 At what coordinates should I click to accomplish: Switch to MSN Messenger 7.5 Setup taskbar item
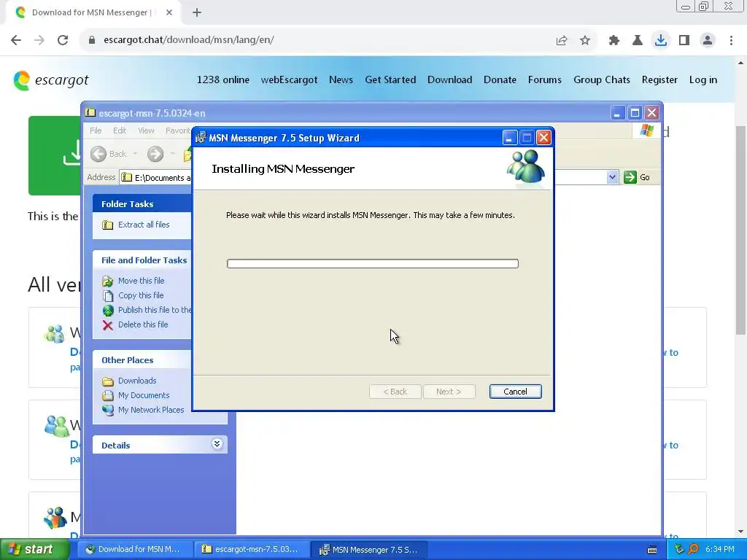coord(368,550)
